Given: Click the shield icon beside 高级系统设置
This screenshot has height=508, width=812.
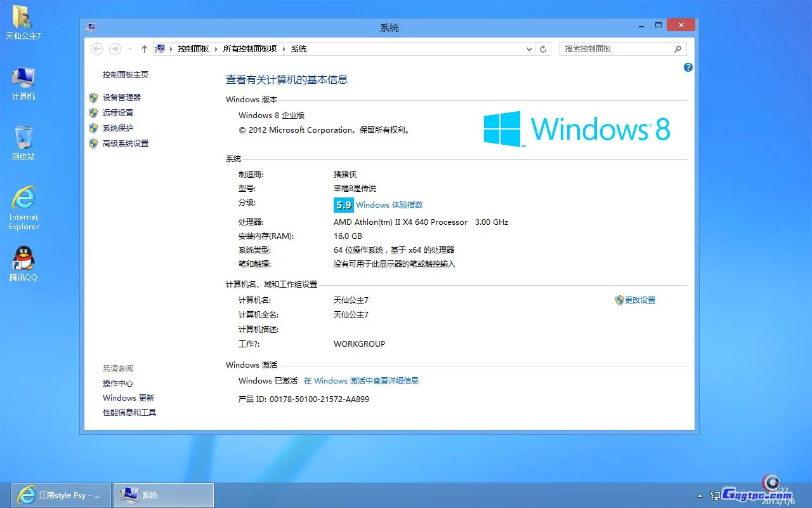Looking at the screenshot, I should tap(94, 143).
